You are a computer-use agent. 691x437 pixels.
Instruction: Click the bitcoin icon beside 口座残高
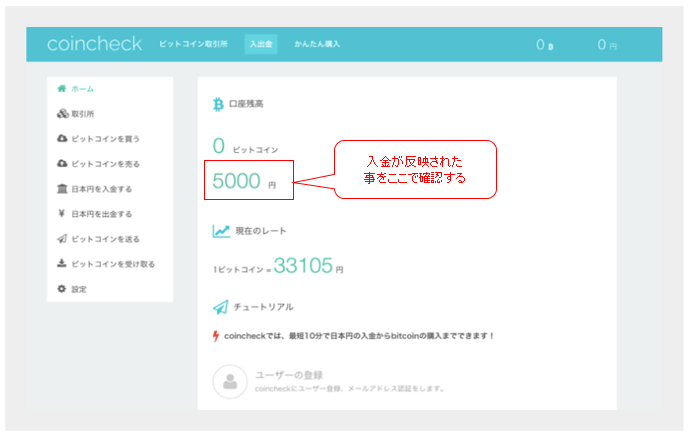click(x=218, y=104)
